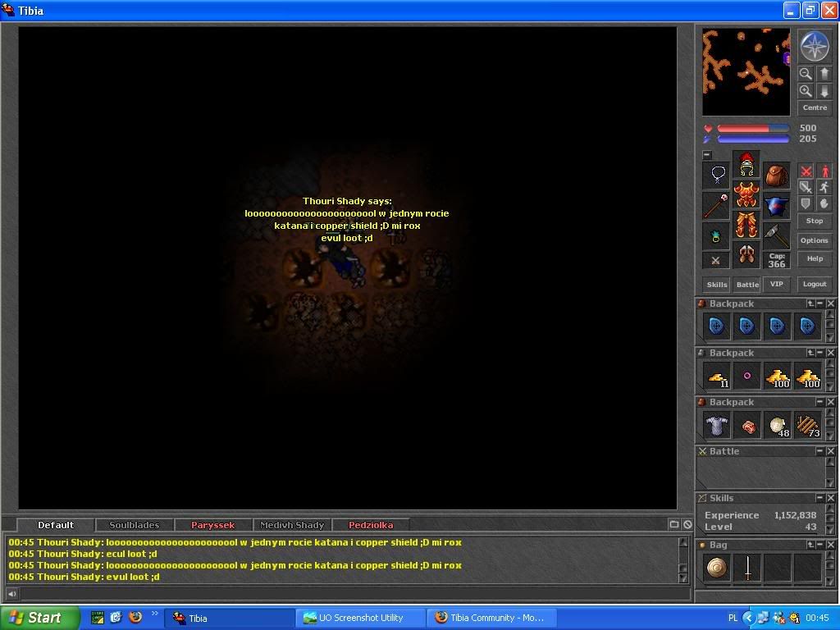The height and width of the screenshot is (630, 840).
Task: Select the blue shield slot
Action: (777, 205)
